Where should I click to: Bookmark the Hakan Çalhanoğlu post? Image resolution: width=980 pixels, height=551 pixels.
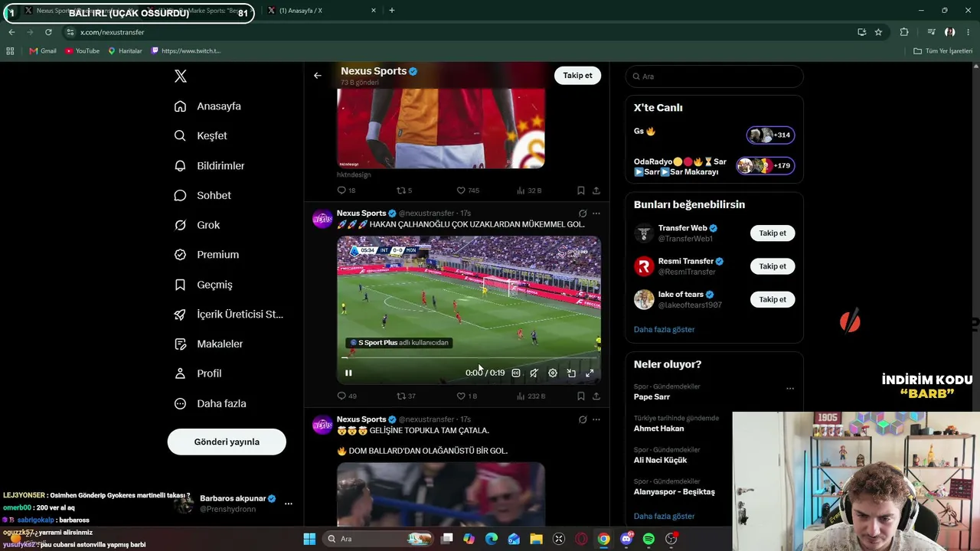click(x=581, y=396)
